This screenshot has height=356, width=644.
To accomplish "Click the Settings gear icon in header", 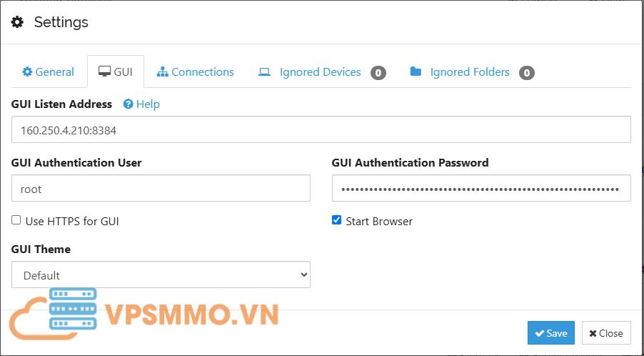I will pyautogui.click(x=18, y=22).
